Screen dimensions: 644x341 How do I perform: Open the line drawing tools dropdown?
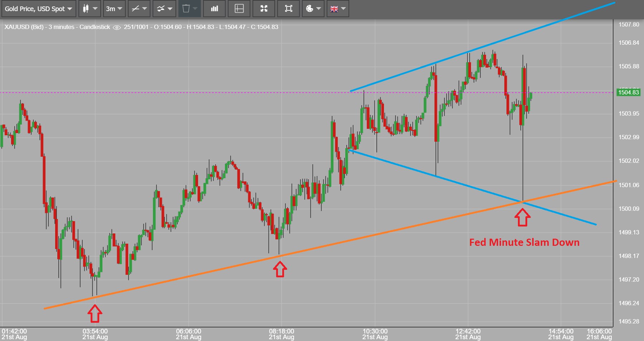click(x=139, y=9)
